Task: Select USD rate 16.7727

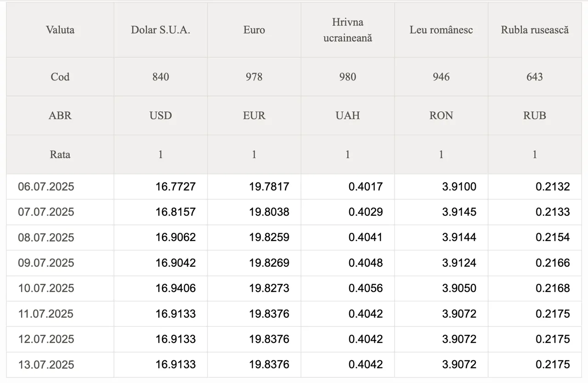Action: 175,186
